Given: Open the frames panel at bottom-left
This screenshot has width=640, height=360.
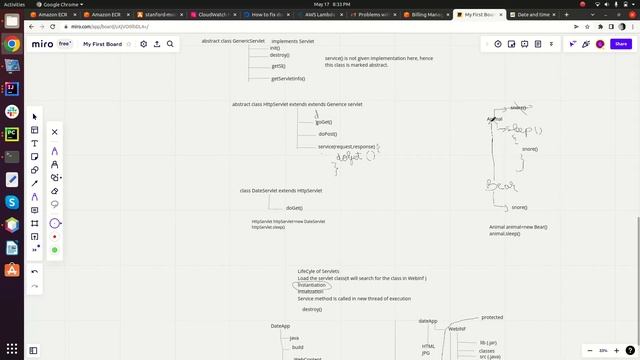Looking at the screenshot, I should pos(33,351).
